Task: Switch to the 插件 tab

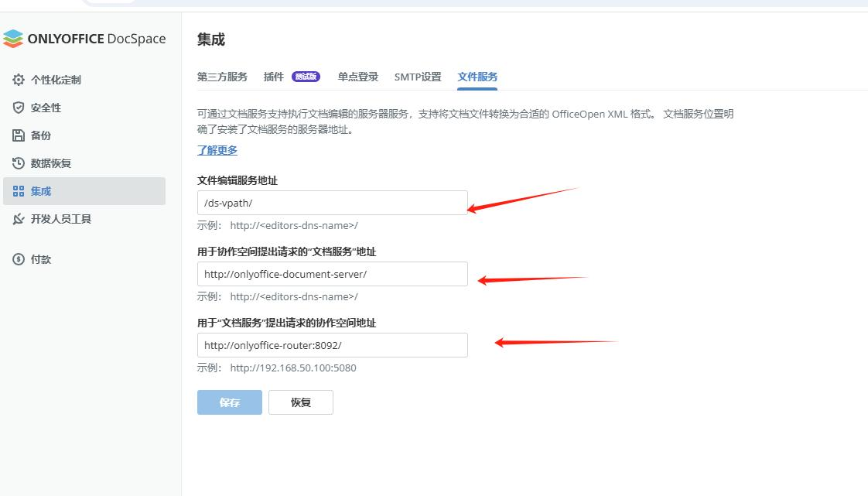Action: (x=273, y=77)
